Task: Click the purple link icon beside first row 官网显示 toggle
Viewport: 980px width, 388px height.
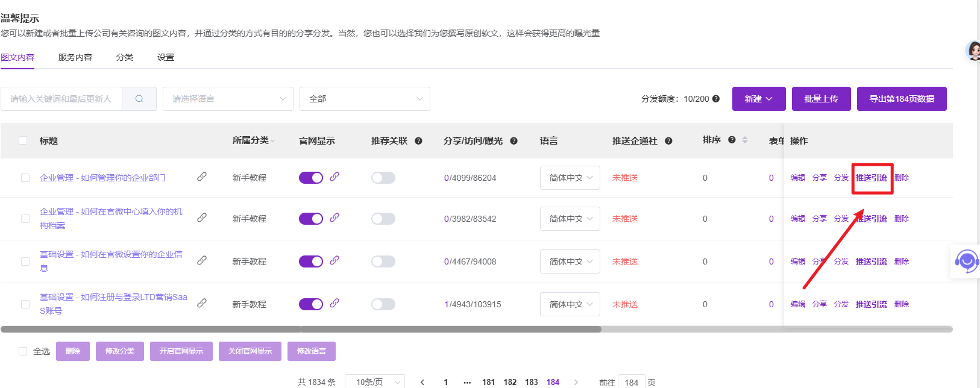Action: pyautogui.click(x=335, y=177)
